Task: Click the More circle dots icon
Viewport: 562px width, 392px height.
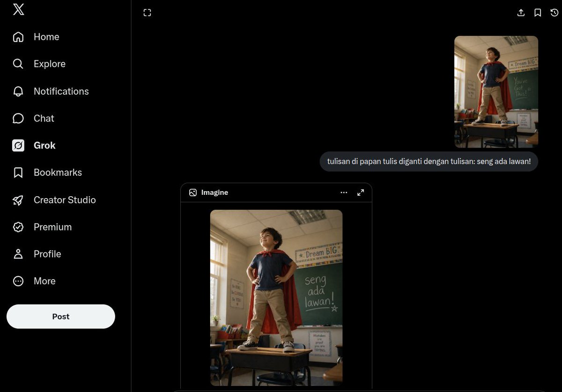Action: coord(18,281)
